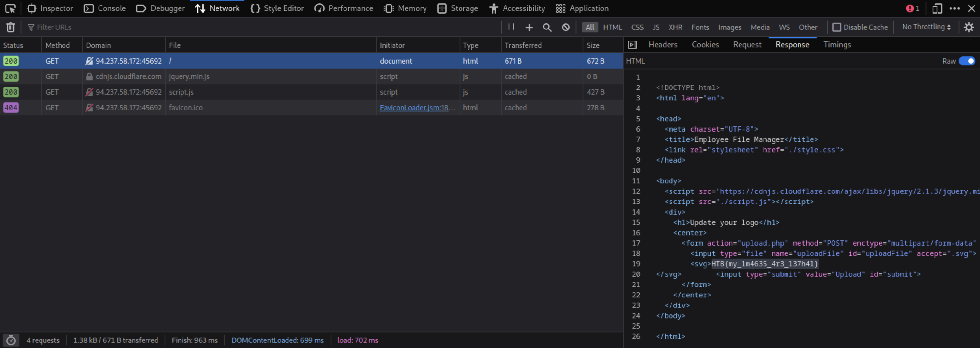Sort by the Size column header
Viewport: 980px width, 348px height.
(602, 45)
